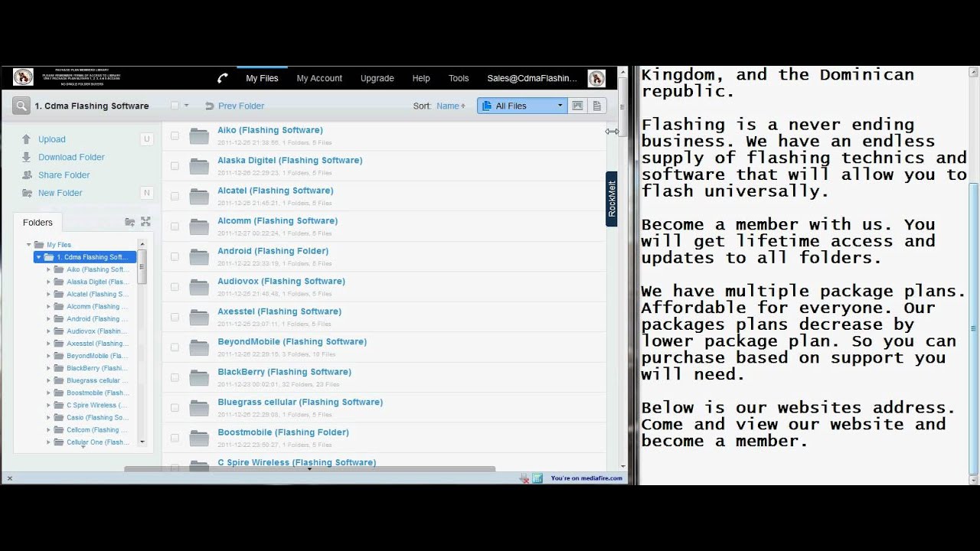Click the Axesstel folder icon in list
The image size is (980, 551).
pos(199,318)
